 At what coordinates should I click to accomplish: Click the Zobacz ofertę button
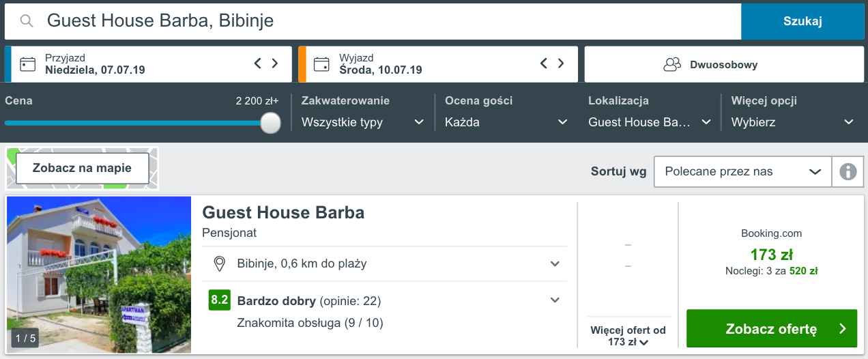click(x=772, y=329)
